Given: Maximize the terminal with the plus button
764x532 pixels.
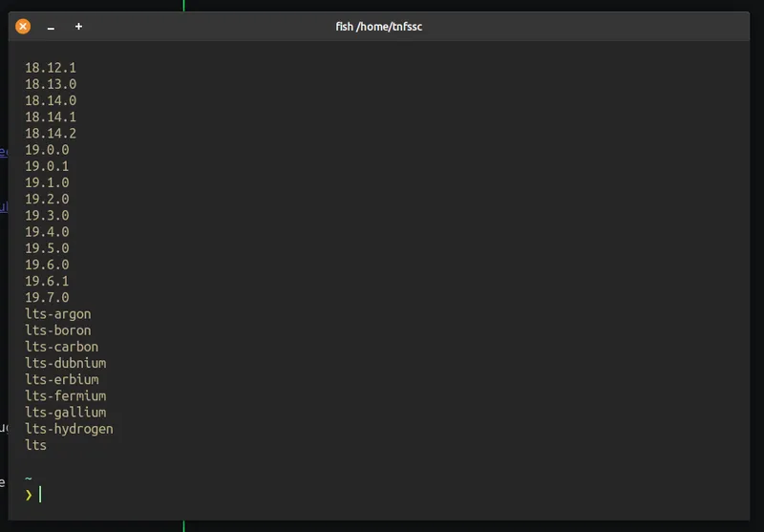Looking at the screenshot, I should coord(78,27).
